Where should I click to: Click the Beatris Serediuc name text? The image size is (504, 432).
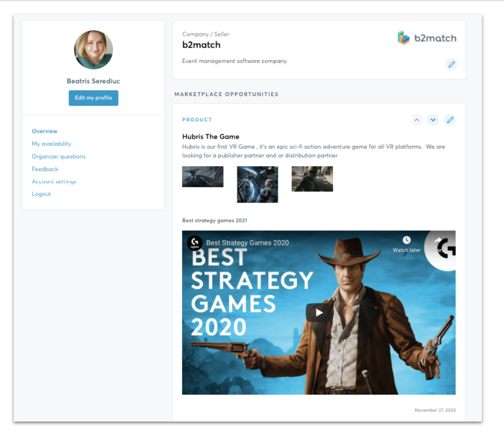[93, 81]
